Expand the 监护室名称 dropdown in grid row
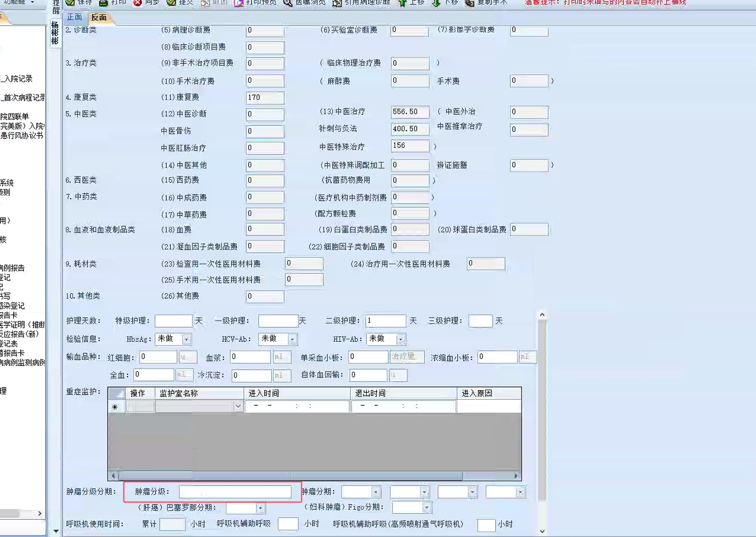 point(238,406)
